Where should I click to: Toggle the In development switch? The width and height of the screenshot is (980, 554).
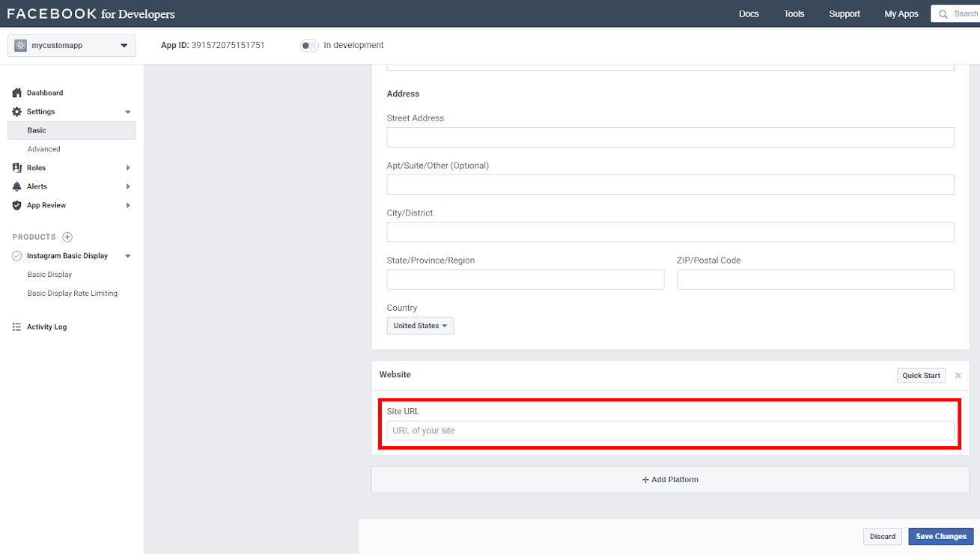pos(309,46)
